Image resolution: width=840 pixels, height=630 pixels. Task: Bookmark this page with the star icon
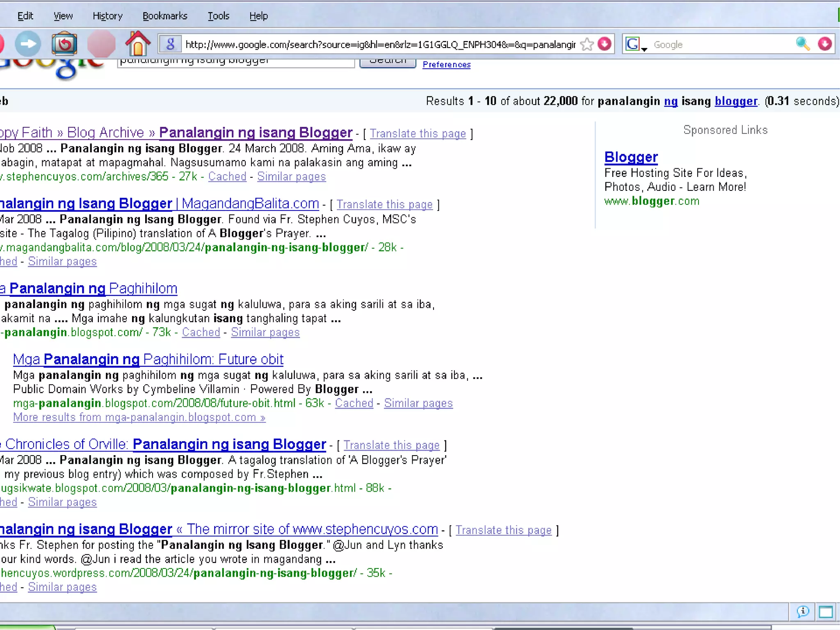tap(587, 44)
